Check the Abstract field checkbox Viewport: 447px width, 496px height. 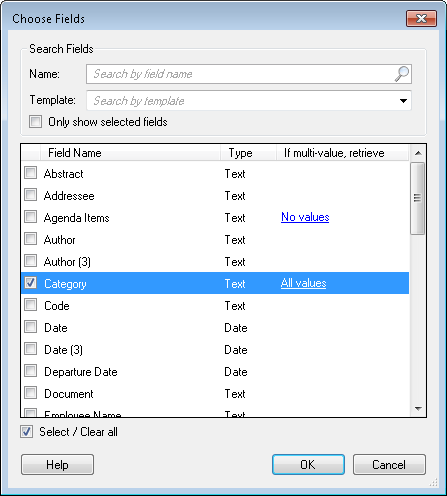31,173
